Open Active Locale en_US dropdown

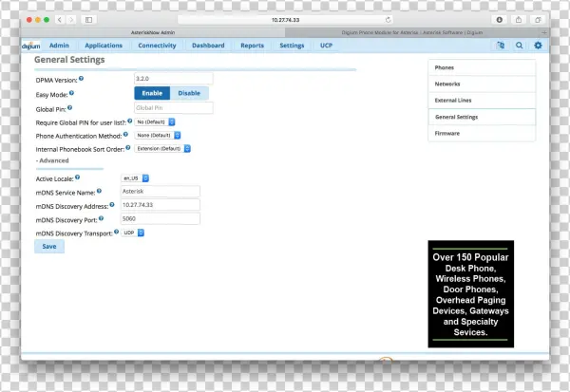(135, 178)
